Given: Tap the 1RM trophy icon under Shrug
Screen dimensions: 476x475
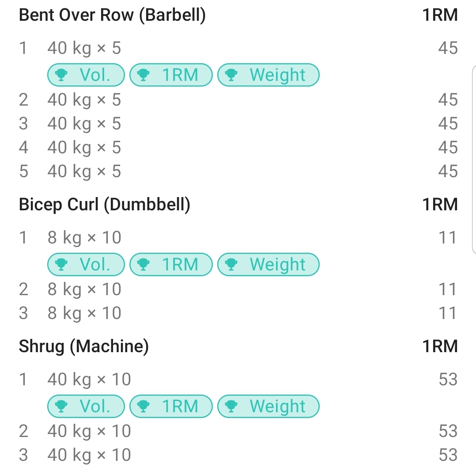Looking at the screenshot, I should pyautogui.click(x=144, y=406).
